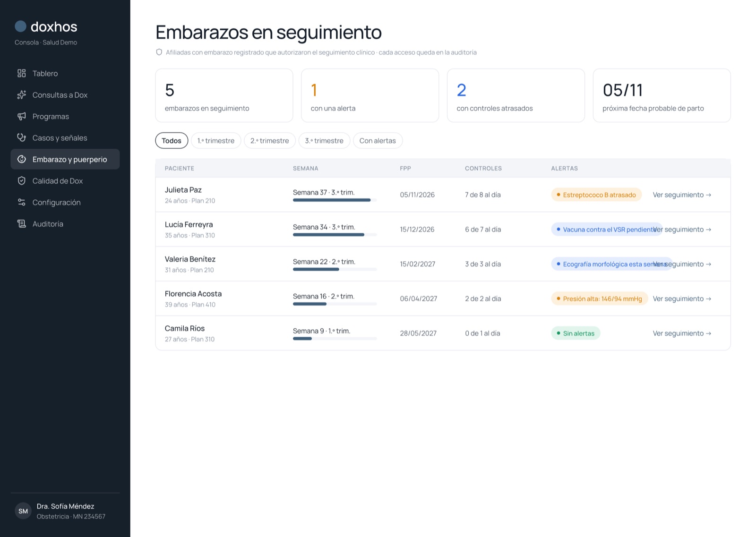This screenshot has height=537, width=756.
Task: Open Ver seguimiento for Julieta Paz
Action: (682, 195)
